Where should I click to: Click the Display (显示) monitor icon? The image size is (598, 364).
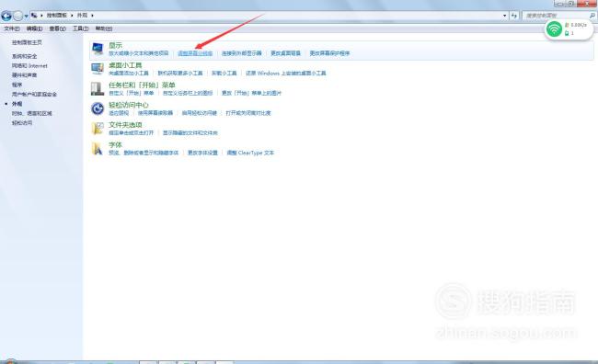click(98, 49)
